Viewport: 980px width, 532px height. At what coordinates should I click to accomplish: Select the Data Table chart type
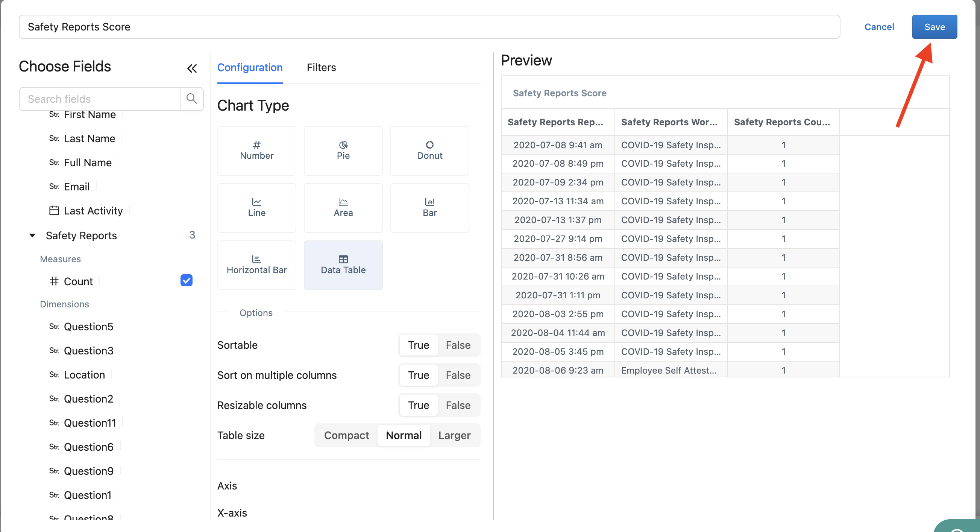(x=343, y=265)
